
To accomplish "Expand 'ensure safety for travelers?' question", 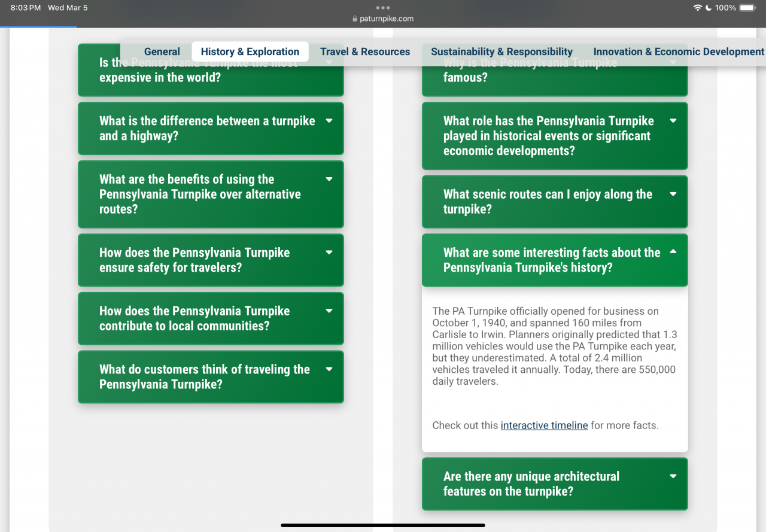I will pyautogui.click(x=211, y=260).
